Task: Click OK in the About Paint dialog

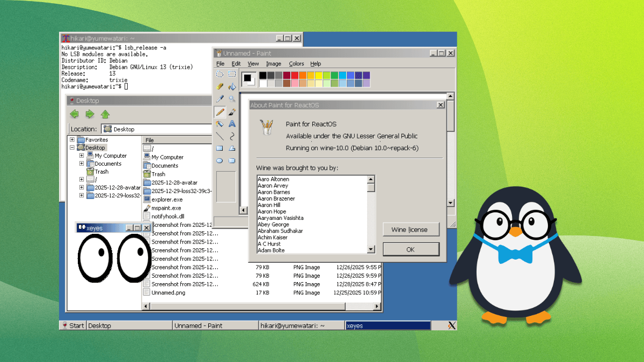Action: tap(411, 249)
